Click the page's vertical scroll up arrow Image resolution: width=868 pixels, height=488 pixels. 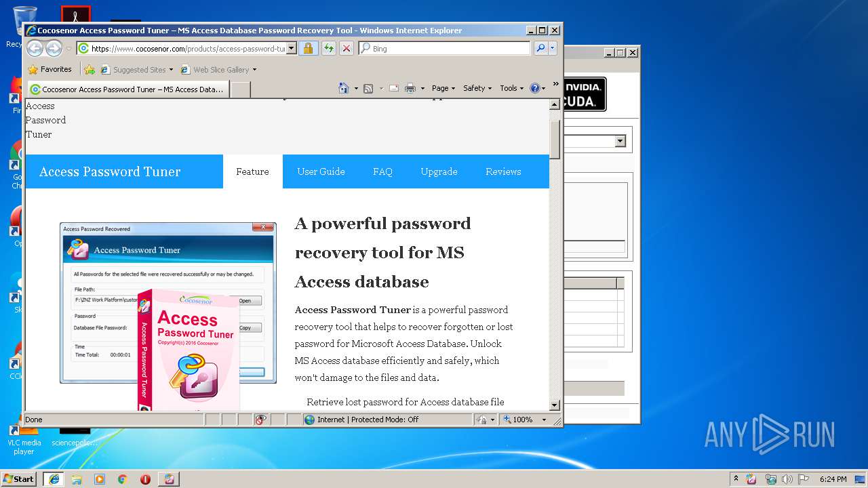pyautogui.click(x=554, y=104)
